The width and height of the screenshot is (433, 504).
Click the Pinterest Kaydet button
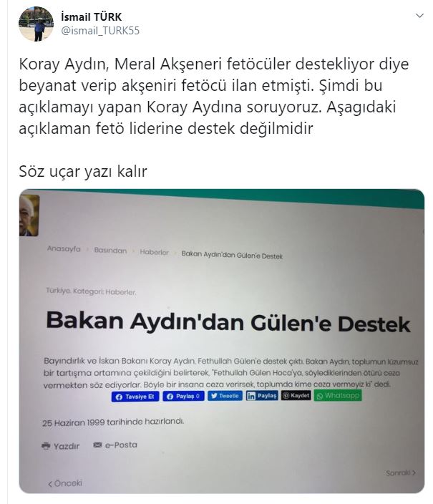coord(296,395)
